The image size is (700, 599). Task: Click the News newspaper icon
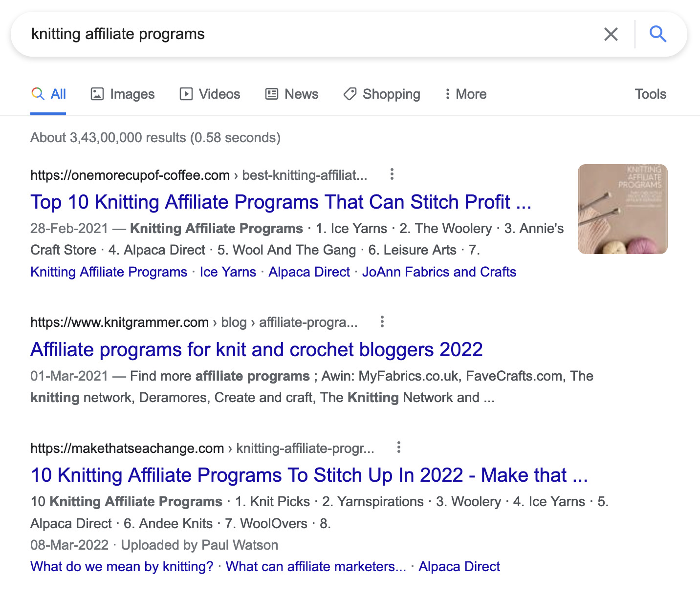[x=272, y=94]
